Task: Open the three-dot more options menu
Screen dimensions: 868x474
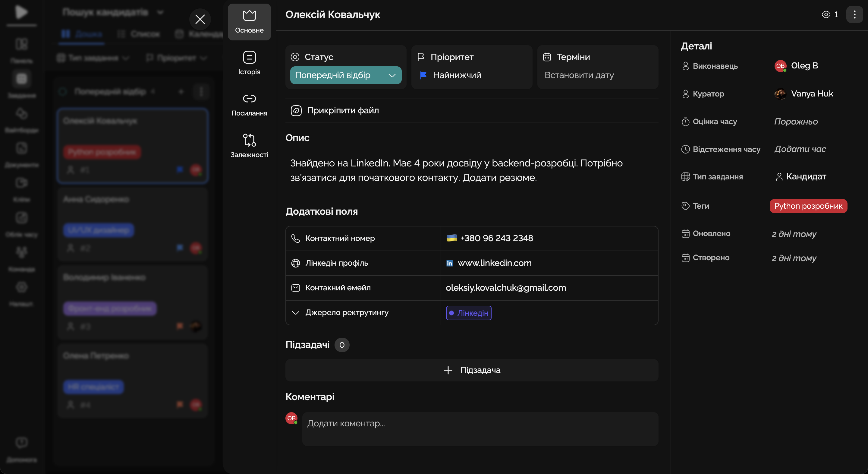Action: point(854,14)
